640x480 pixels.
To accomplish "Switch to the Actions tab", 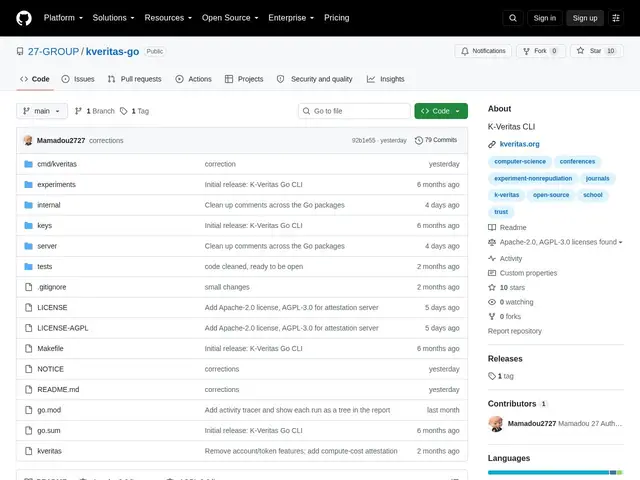I will [193, 79].
